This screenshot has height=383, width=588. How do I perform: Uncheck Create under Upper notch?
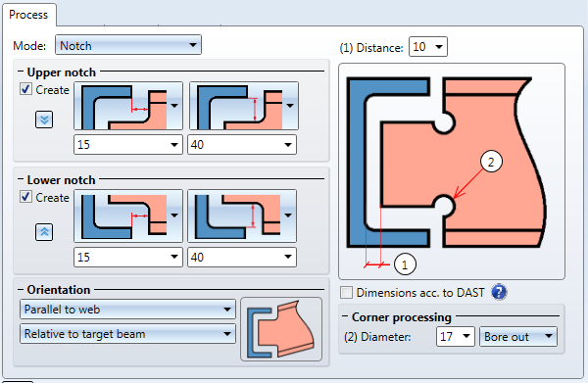25,89
